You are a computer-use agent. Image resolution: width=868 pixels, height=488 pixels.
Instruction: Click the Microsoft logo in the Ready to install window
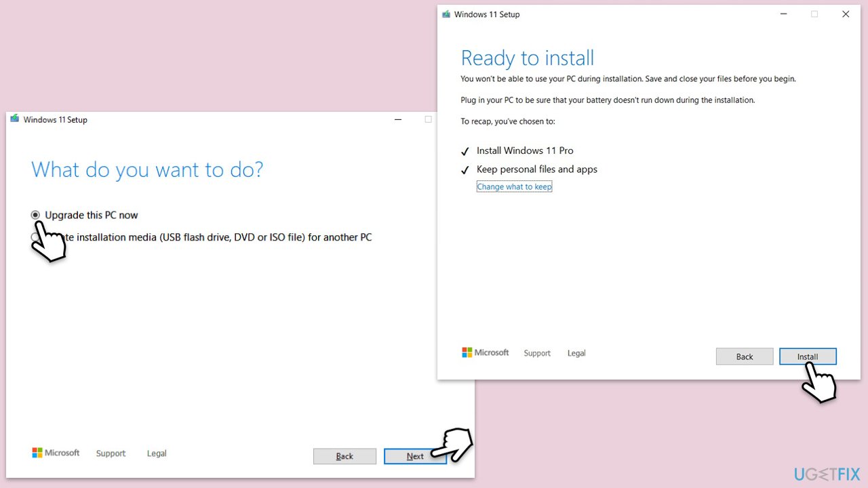click(486, 352)
